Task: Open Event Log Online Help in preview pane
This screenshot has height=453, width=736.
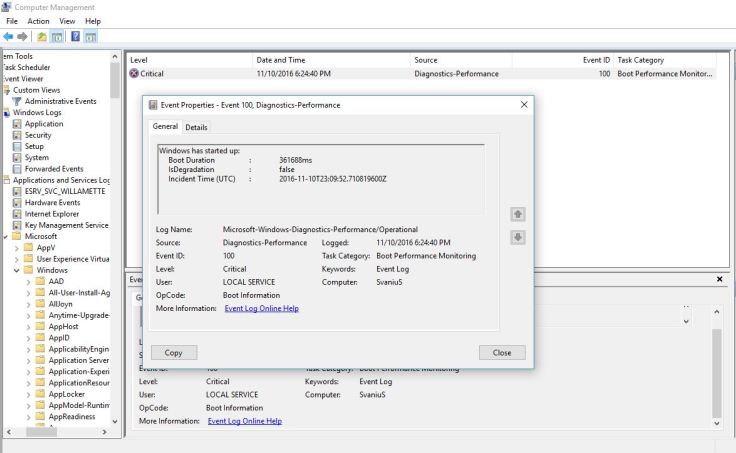Action: (245, 421)
